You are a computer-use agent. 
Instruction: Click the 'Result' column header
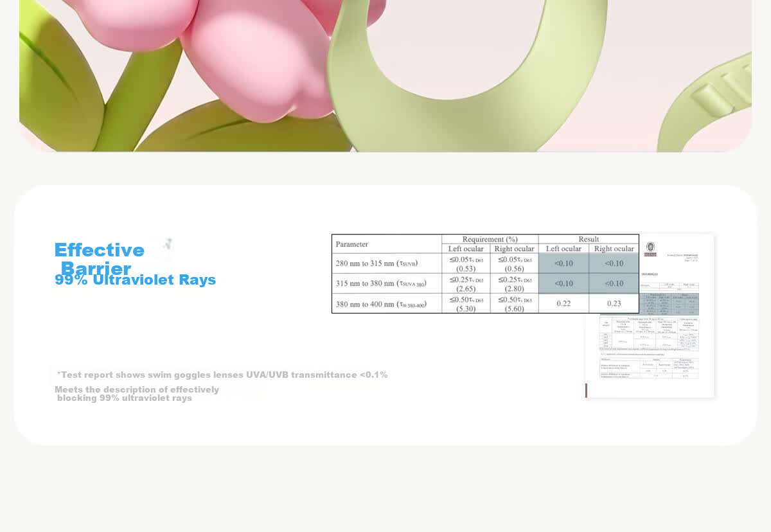589,239
